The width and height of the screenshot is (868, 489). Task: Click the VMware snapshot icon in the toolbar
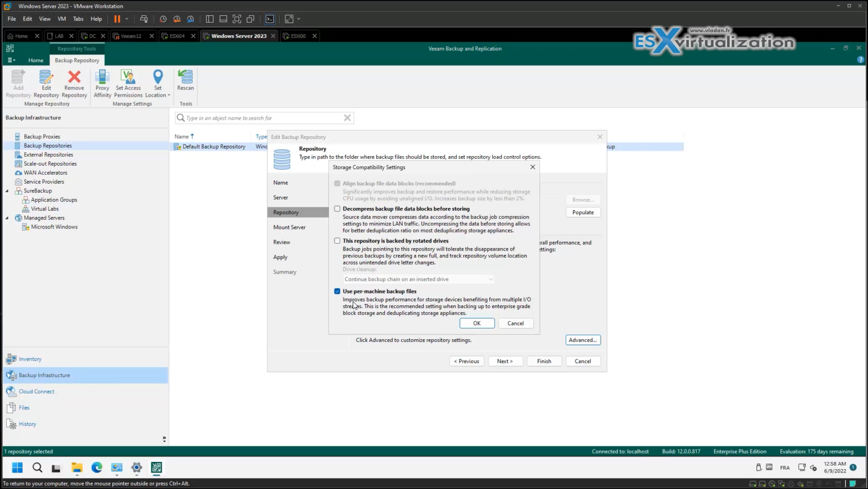163,19
